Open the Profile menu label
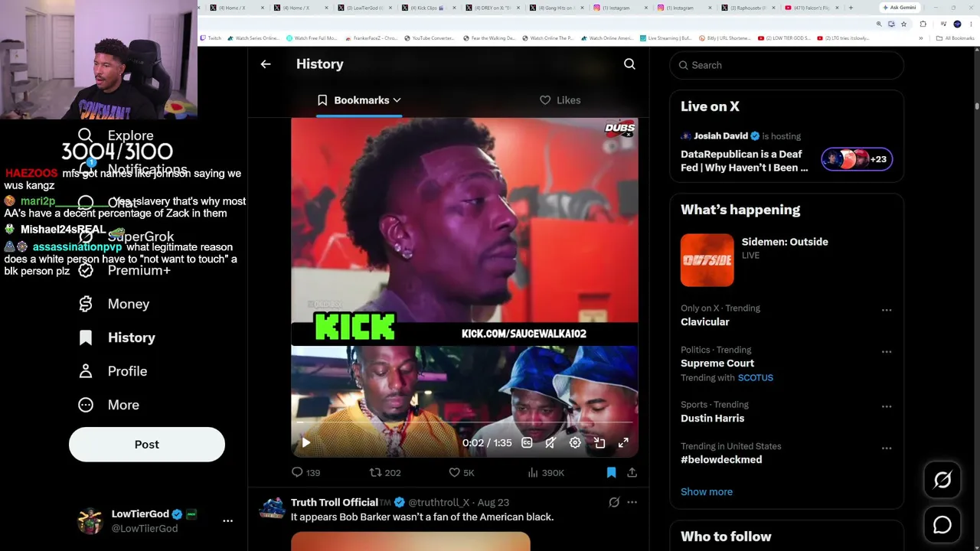980x551 pixels. pos(127,371)
